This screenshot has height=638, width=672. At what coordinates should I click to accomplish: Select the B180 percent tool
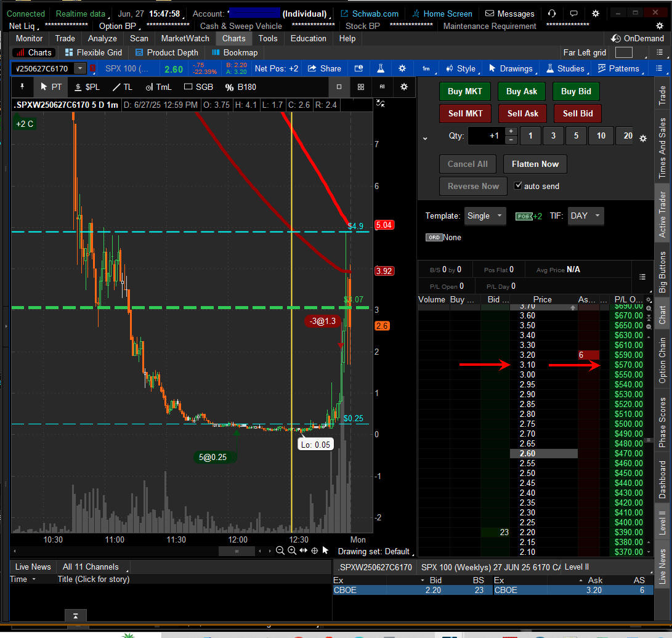coord(240,87)
